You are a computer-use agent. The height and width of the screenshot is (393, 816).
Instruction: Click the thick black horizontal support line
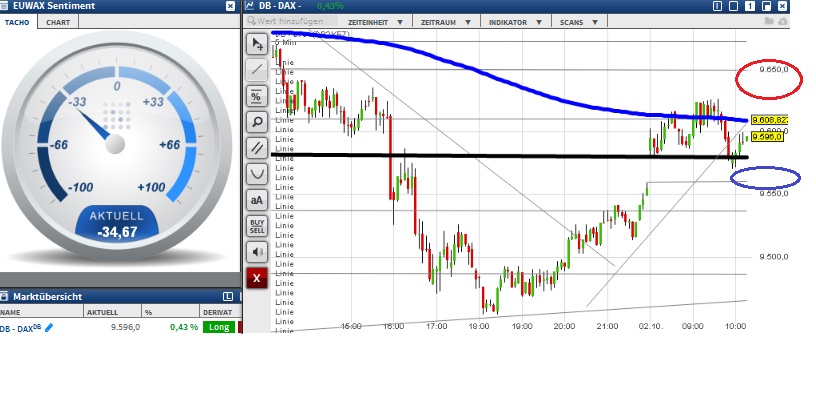[509, 156]
